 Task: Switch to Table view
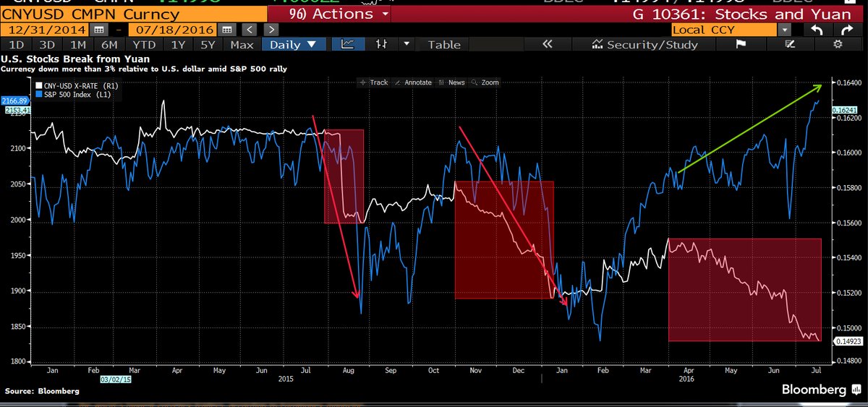(x=443, y=44)
